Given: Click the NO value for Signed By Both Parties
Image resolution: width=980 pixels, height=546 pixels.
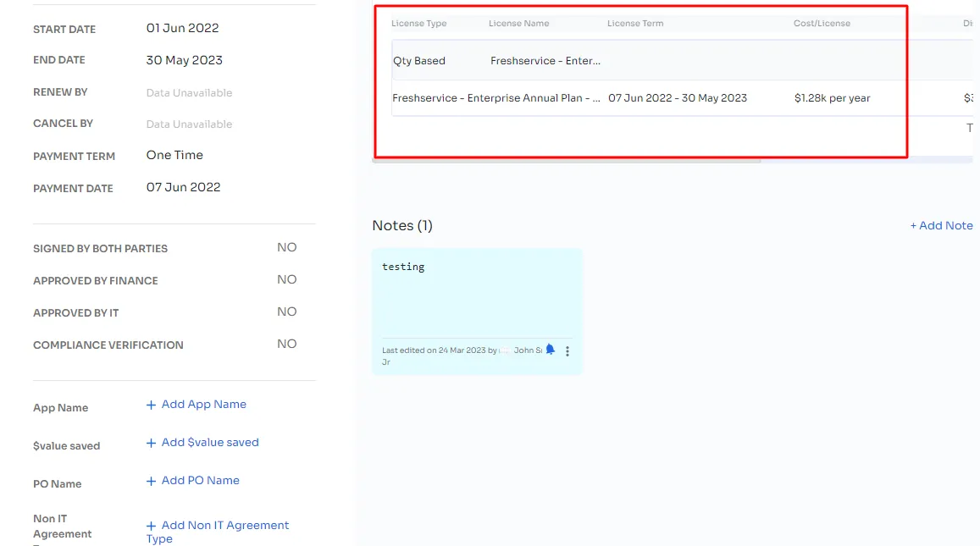Looking at the screenshot, I should [x=287, y=247].
